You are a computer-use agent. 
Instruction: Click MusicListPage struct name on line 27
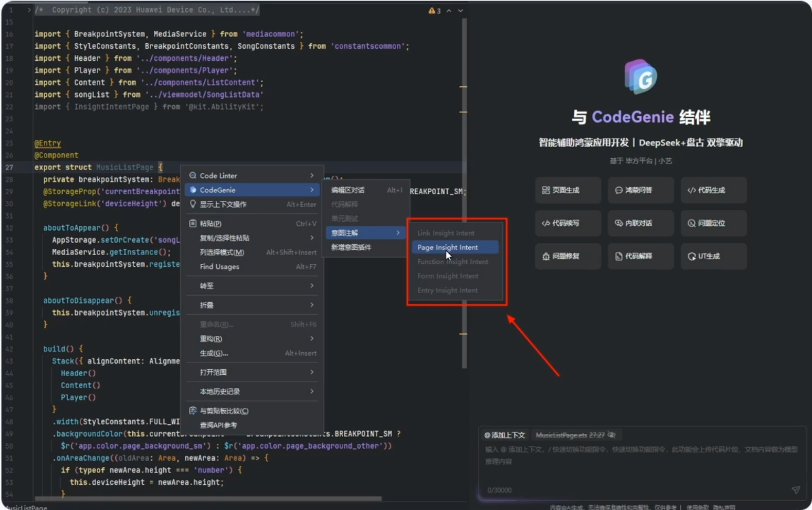[125, 167]
